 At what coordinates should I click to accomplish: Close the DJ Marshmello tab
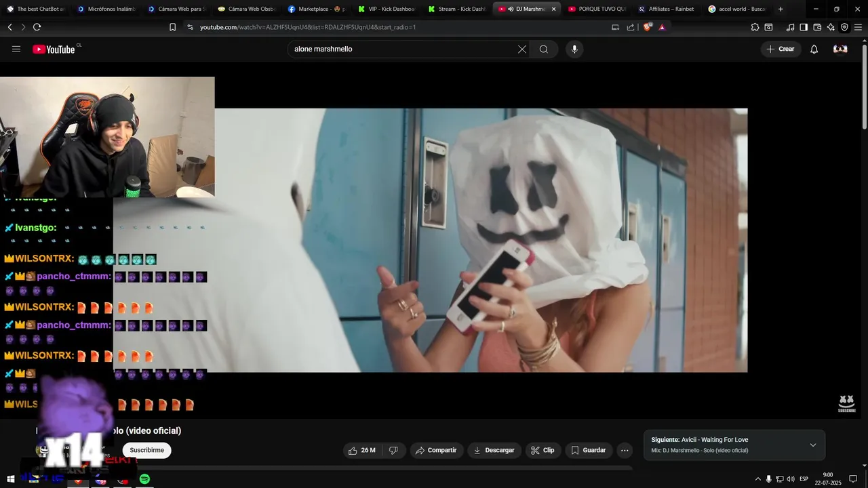pos(553,9)
